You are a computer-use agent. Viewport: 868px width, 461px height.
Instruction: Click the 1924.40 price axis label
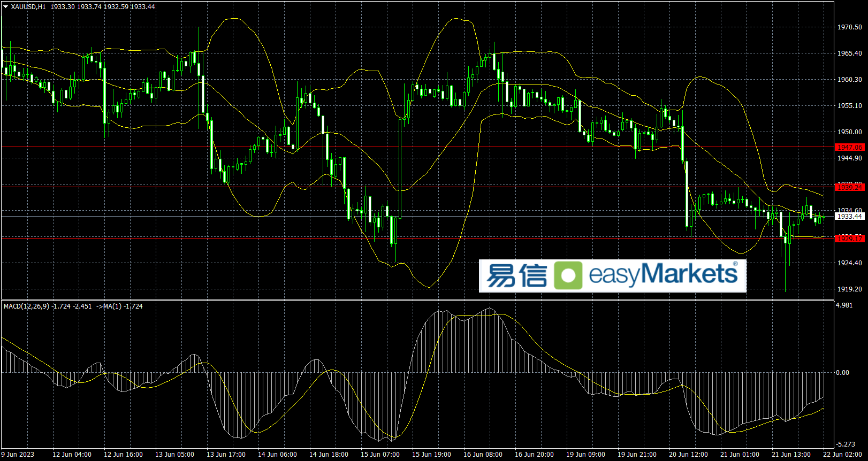pyautogui.click(x=850, y=263)
